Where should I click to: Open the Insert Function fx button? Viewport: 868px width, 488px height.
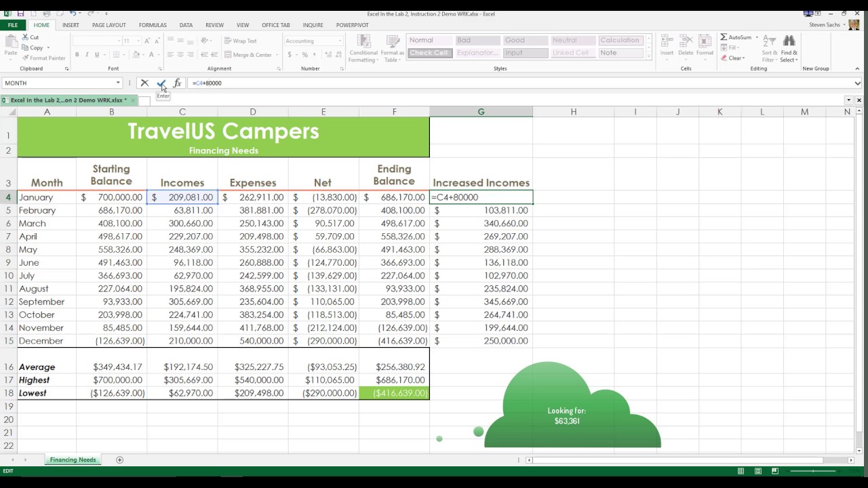tap(177, 83)
